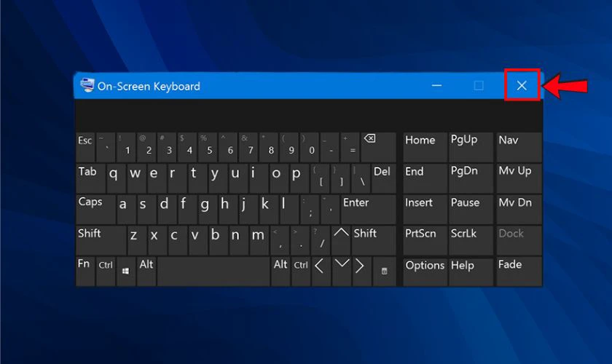Tap the Del key
This screenshot has width=612, height=364.
coord(383,178)
